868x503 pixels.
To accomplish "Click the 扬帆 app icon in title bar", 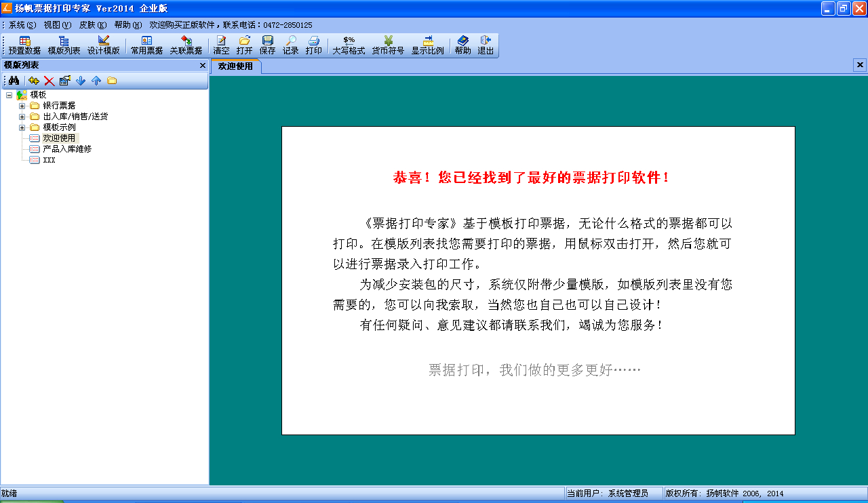I will [7, 8].
